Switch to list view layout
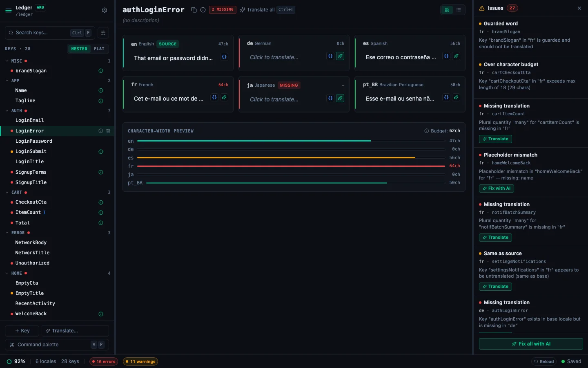588x368 pixels. (x=459, y=10)
